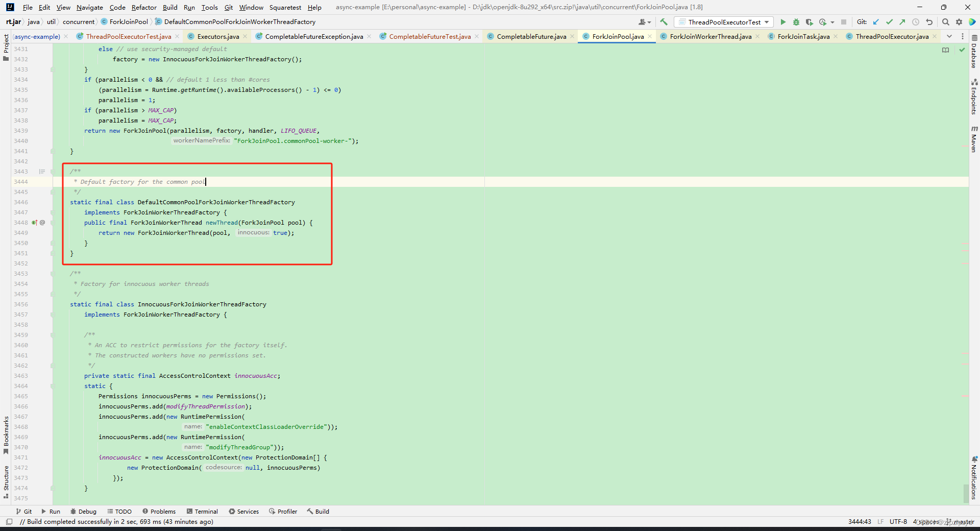Open the Squaretest menu
The width and height of the screenshot is (980, 531).
(x=285, y=7)
